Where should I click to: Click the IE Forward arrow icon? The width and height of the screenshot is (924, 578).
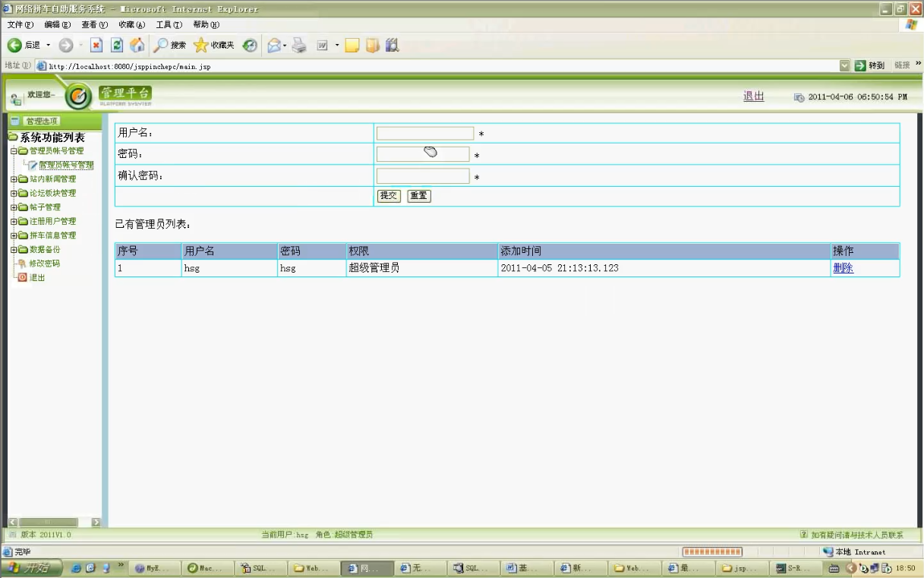tap(65, 46)
